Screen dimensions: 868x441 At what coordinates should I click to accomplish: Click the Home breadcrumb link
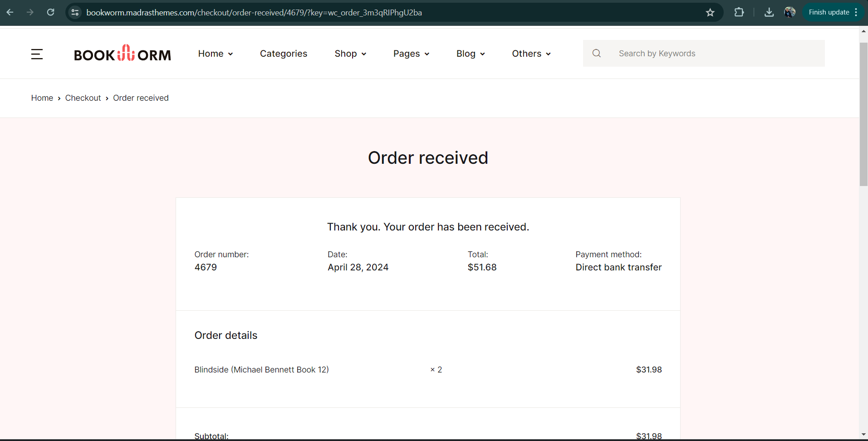[x=42, y=98]
